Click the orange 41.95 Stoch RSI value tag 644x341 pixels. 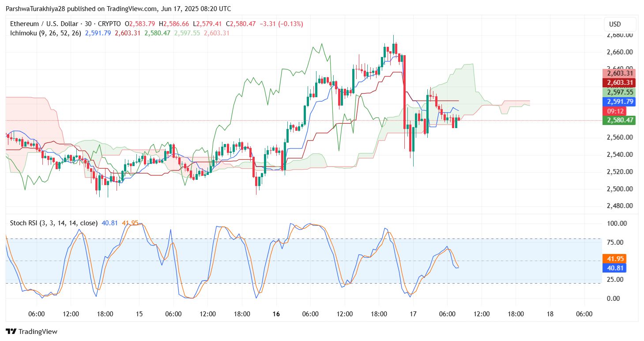click(615, 258)
